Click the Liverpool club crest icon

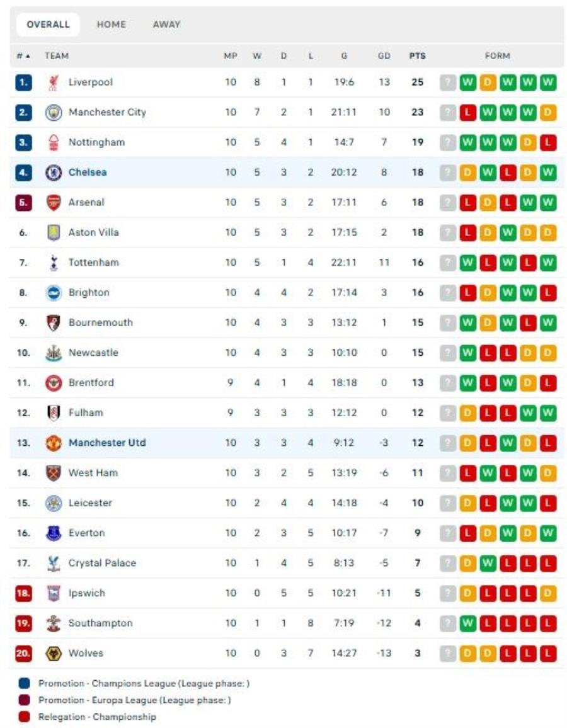click(54, 82)
